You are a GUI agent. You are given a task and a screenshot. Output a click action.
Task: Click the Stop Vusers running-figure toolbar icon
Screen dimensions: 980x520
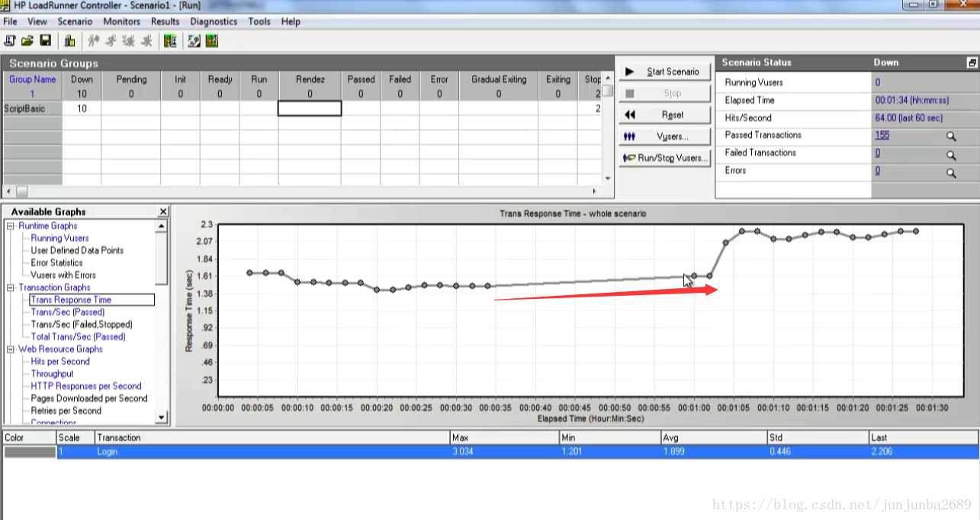(x=146, y=40)
